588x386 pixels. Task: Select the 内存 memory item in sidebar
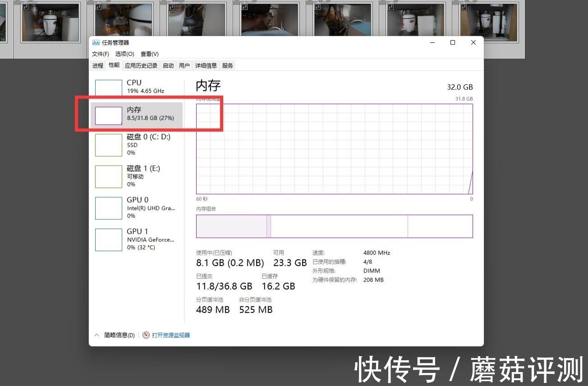(137, 115)
